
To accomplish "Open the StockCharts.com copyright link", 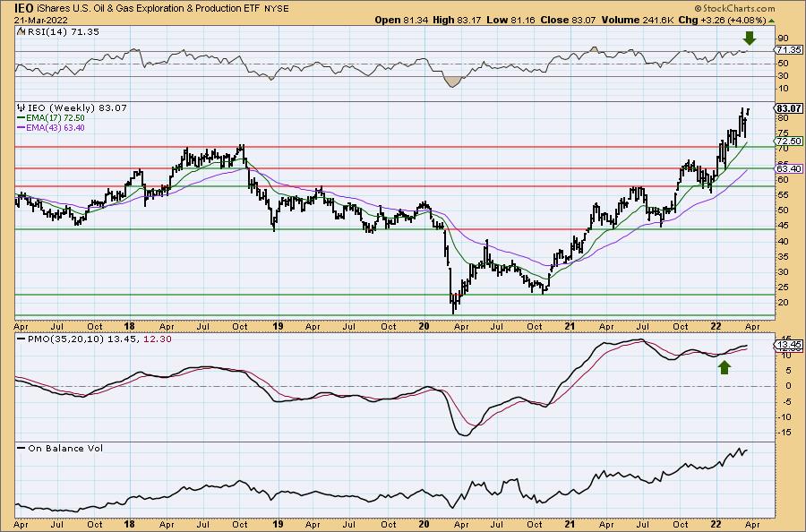I will (734, 8).
